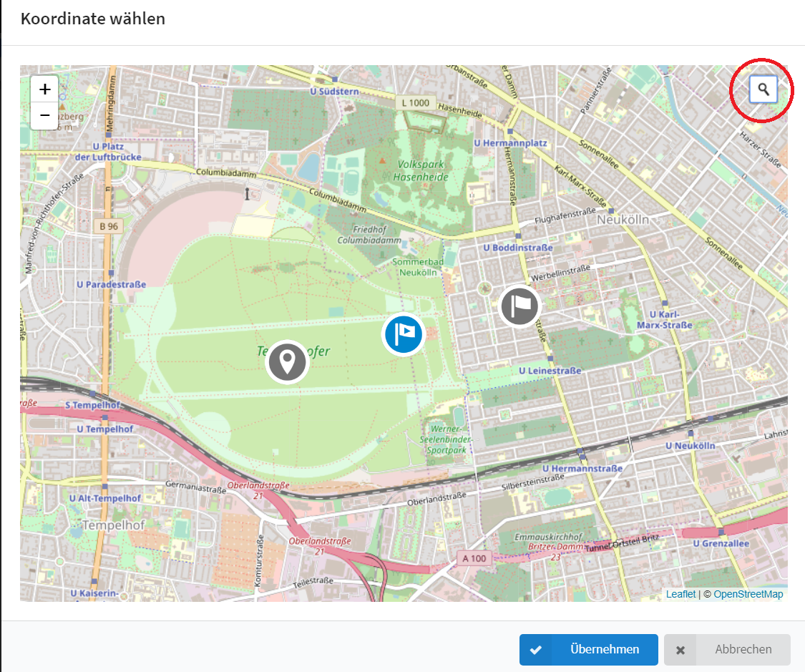Click the U Leinestraße station label

click(x=550, y=371)
